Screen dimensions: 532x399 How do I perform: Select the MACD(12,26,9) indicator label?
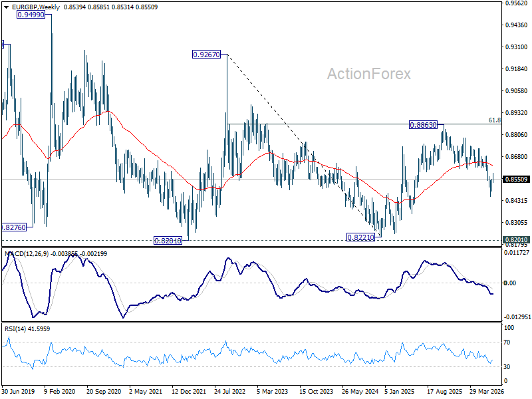coord(27,254)
